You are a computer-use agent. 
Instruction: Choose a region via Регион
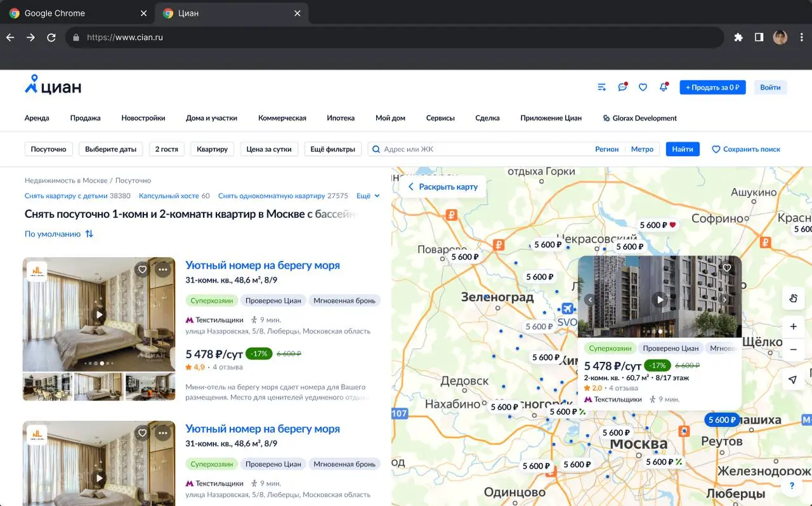606,149
